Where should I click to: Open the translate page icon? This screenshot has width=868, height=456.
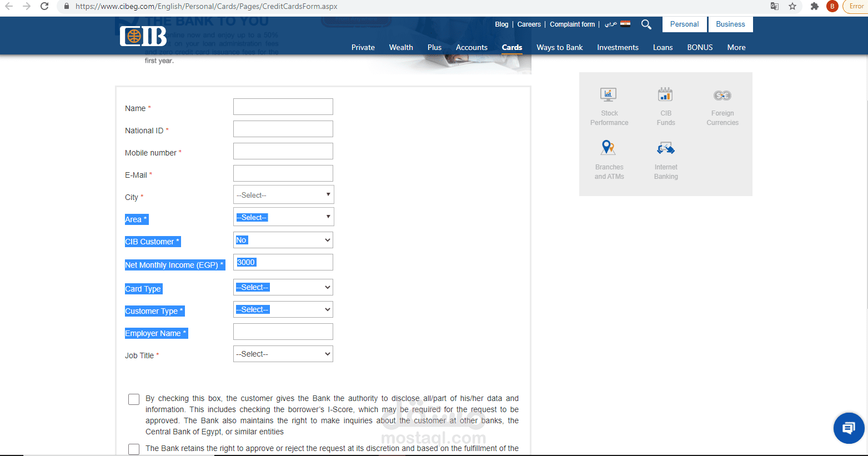pos(775,7)
